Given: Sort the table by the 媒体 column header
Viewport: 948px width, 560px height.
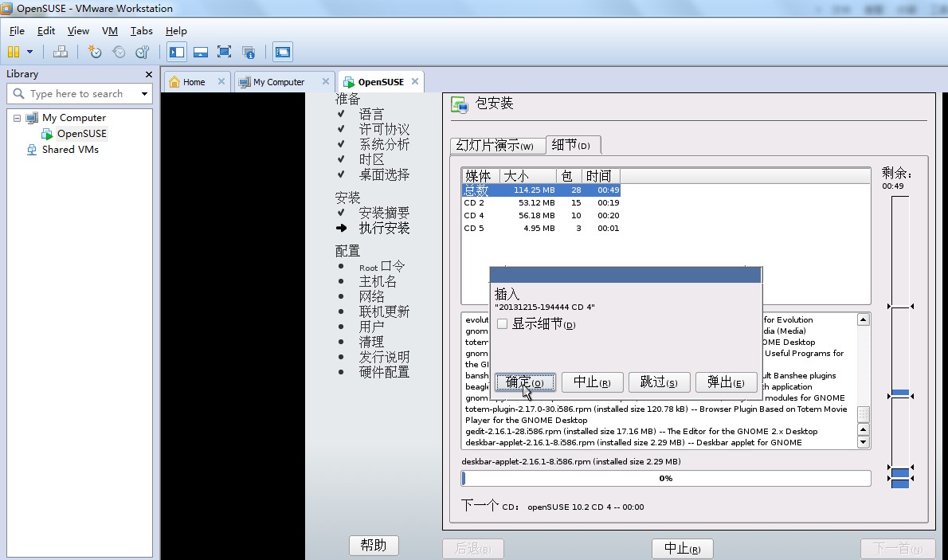Looking at the screenshot, I should pyautogui.click(x=480, y=176).
